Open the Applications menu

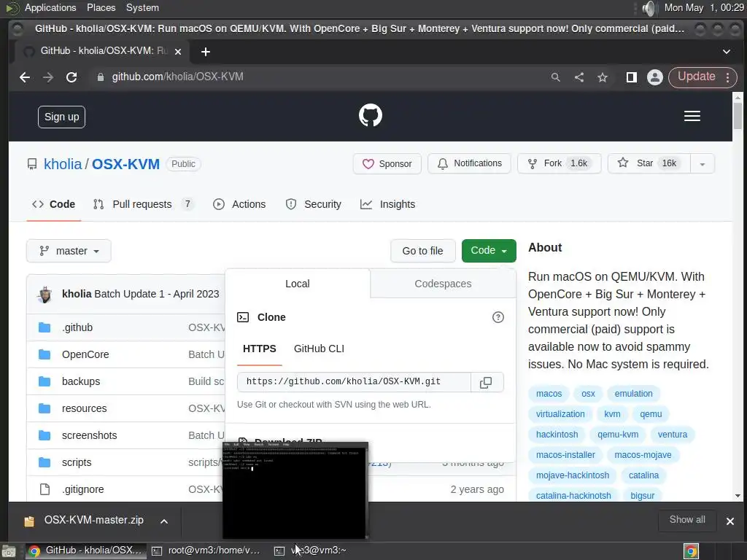point(50,8)
